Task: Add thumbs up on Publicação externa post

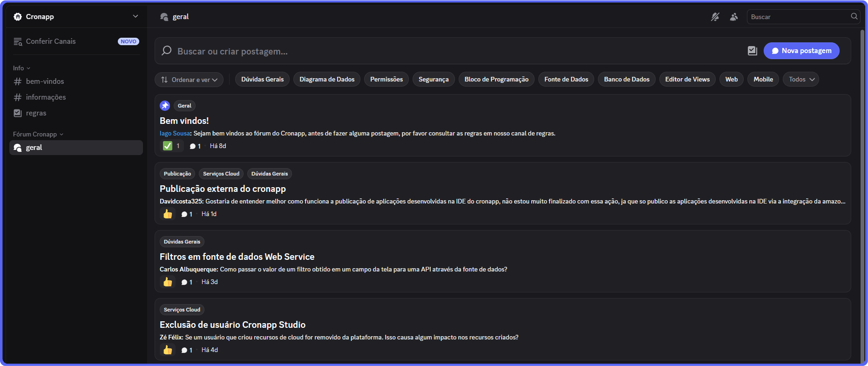Action: point(168,214)
